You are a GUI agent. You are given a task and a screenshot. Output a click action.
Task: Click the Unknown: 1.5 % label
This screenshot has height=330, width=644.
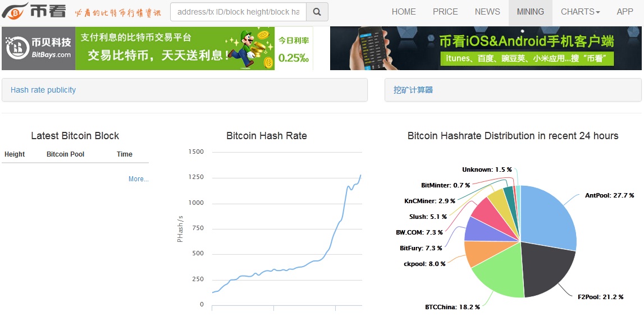(x=487, y=169)
